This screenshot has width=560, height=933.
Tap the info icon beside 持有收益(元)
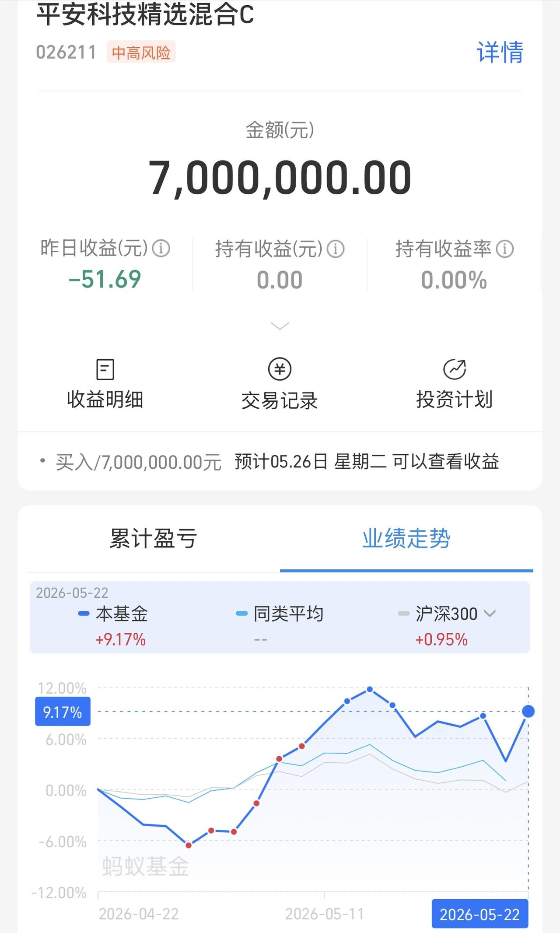(336, 249)
